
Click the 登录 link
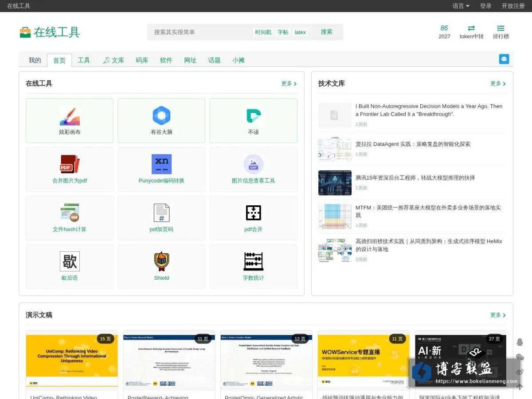click(486, 6)
